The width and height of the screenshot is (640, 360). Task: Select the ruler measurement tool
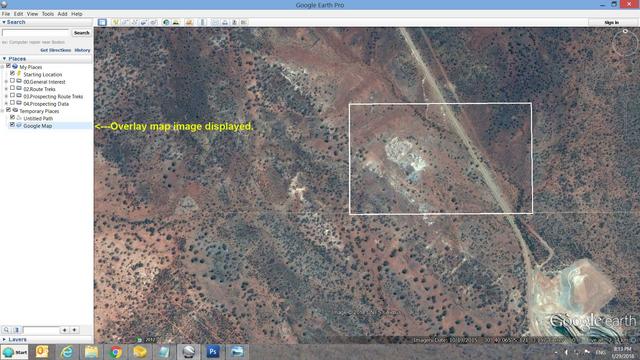click(202, 22)
